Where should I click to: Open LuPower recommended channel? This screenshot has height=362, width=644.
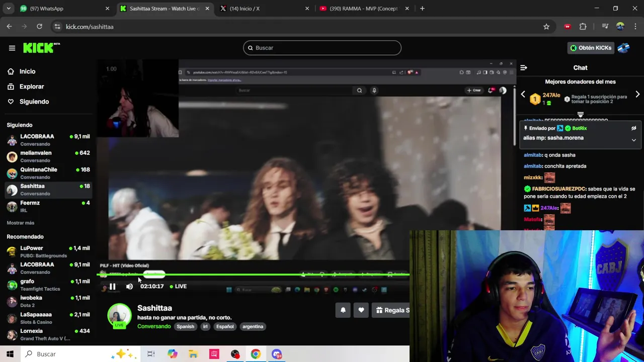coord(48,251)
